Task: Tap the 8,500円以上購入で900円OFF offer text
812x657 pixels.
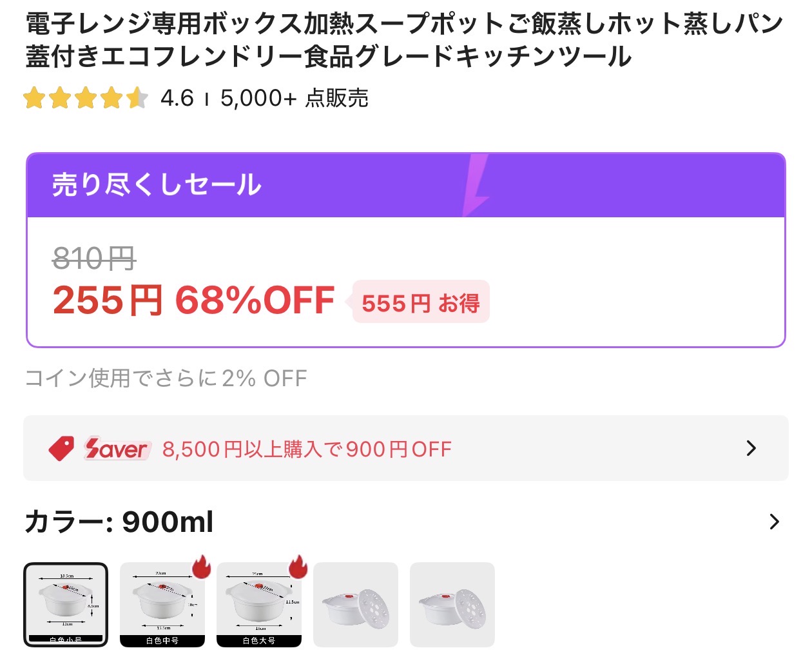Action: tap(307, 449)
